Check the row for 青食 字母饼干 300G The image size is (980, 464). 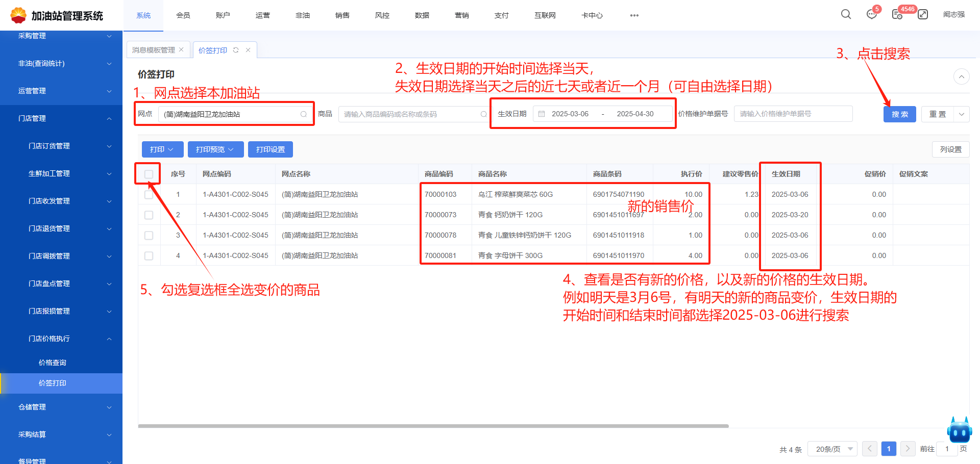pos(149,256)
